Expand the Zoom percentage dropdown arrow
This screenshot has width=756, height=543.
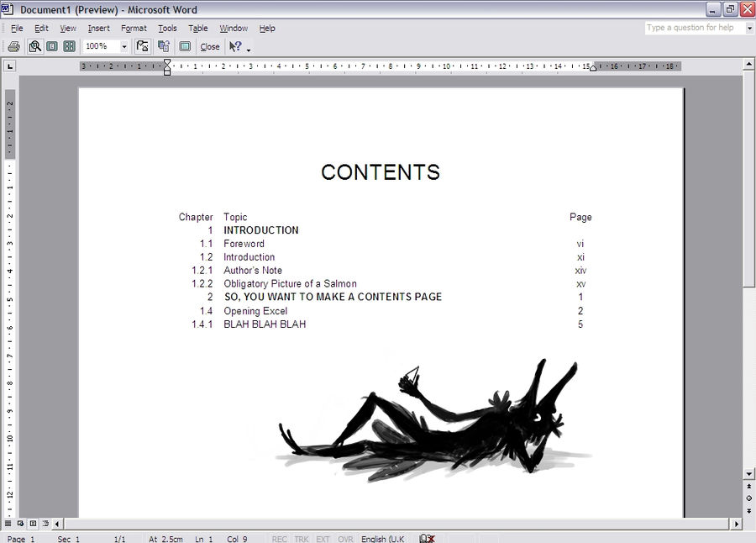click(x=124, y=46)
